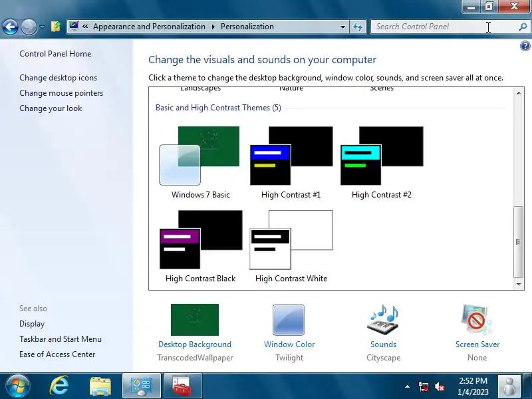Click the Screen Saver link text

tap(477, 344)
